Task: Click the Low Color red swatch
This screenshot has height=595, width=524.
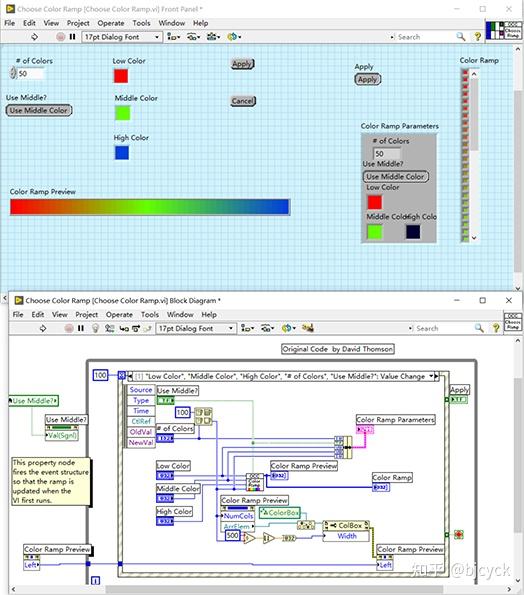Action: pos(121,76)
